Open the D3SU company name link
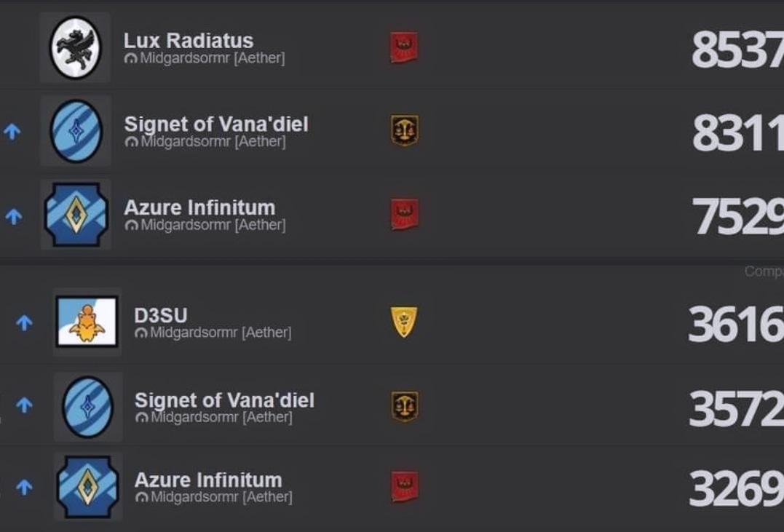This screenshot has height=532, width=784. [160, 316]
